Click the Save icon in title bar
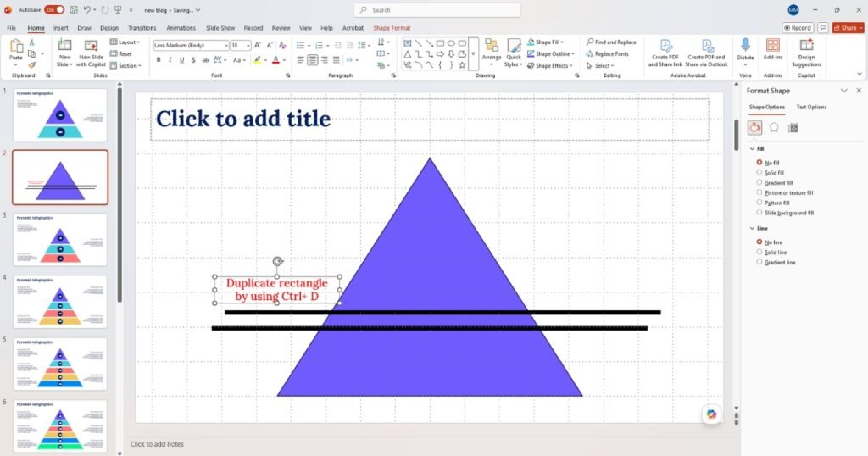The image size is (868, 456). (74, 10)
